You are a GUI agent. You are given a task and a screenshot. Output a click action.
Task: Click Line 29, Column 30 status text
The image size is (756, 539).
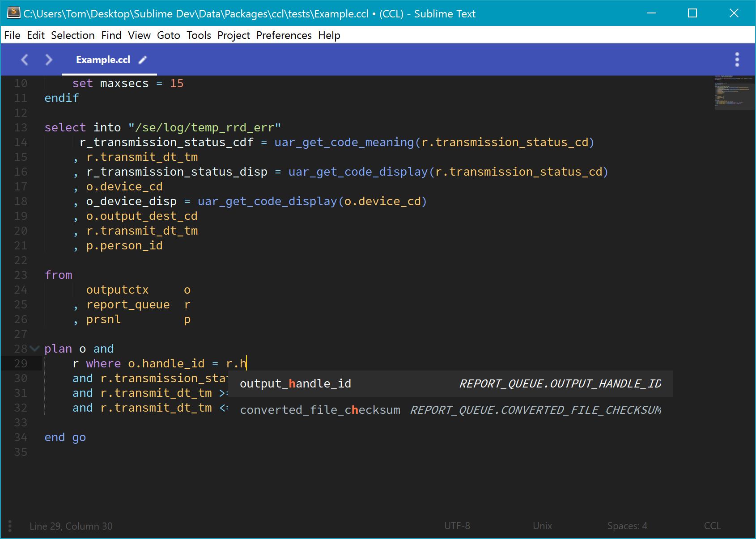71,526
